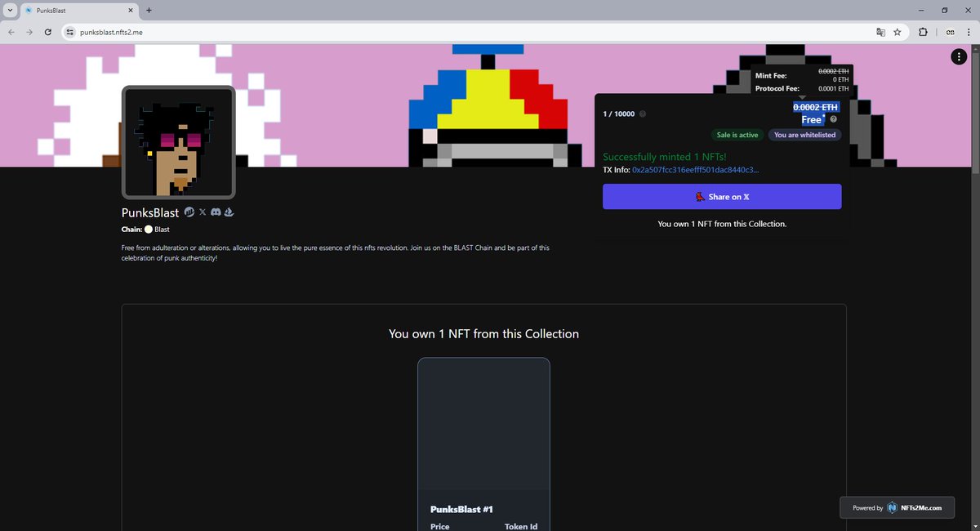
Task: Open a new browser tab with the plus button
Action: click(x=149, y=10)
